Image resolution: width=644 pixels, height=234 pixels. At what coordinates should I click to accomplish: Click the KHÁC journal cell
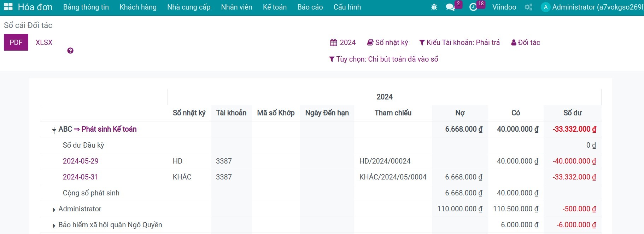pyautogui.click(x=182, y=177)
